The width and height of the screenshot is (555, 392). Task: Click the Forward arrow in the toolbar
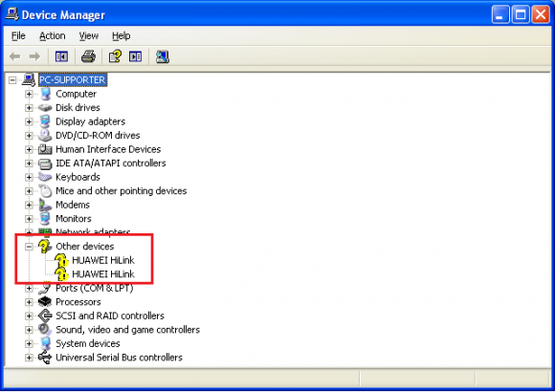tap(34, 56)
